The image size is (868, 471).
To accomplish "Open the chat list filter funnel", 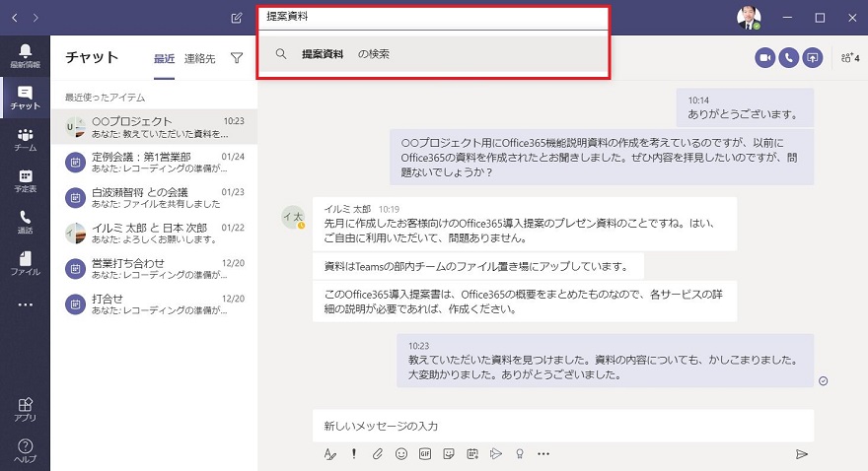I will (237, 58).
